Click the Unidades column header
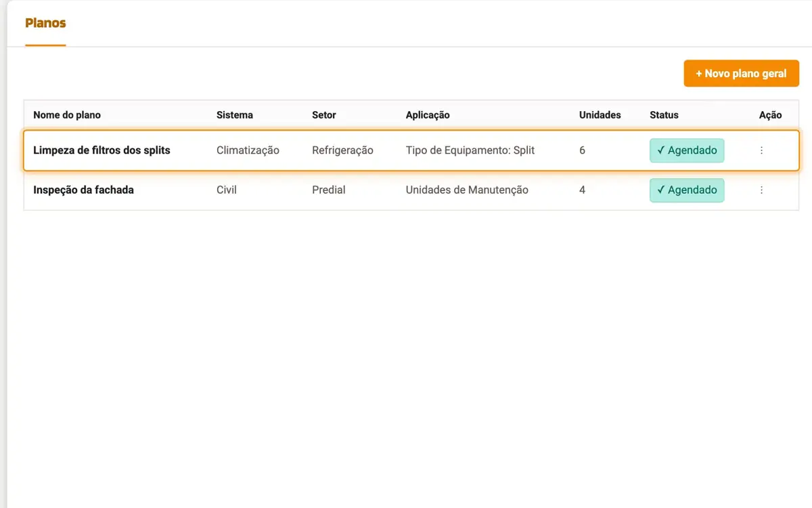The height and width of the screenshot is (508, 812). coord(600,115)
